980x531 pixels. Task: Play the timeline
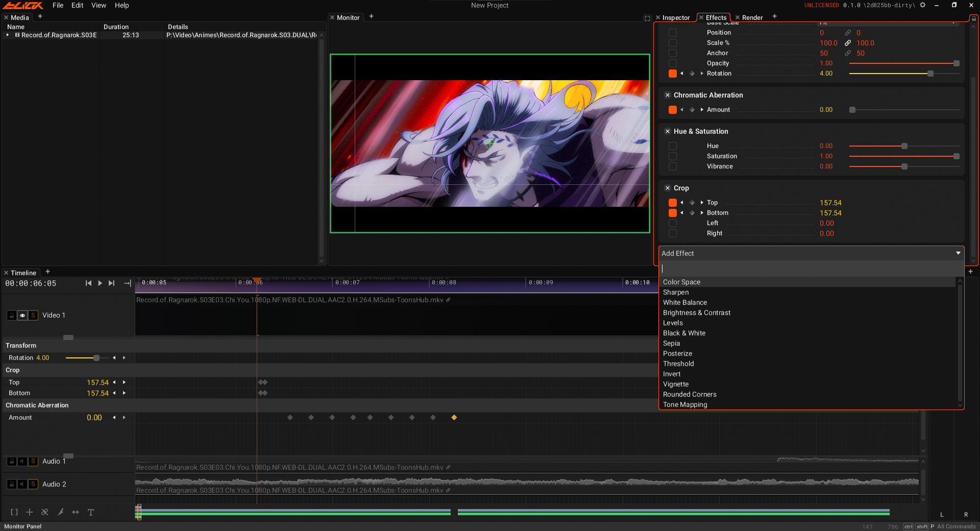[x=100, y=283]
